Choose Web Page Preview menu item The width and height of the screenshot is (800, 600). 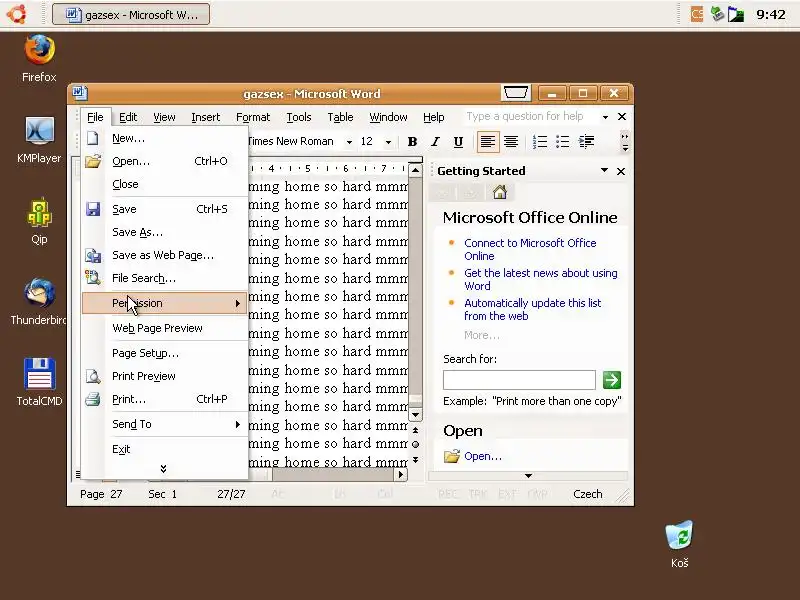[x=164, y=328]
